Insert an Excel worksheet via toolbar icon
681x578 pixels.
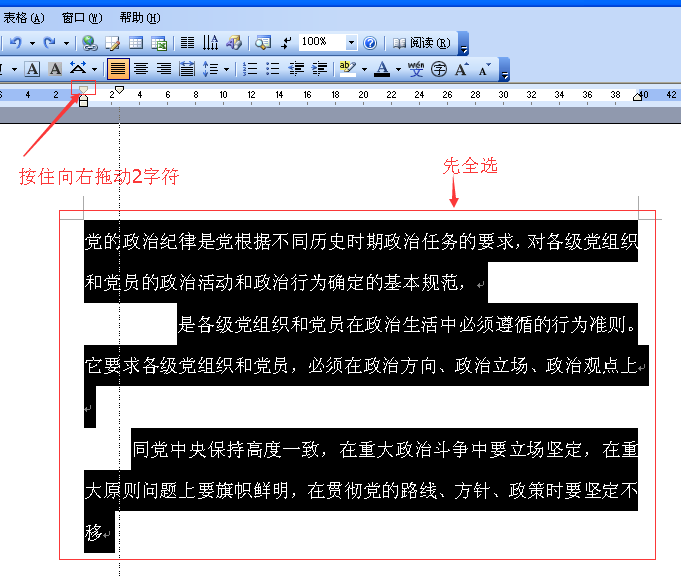click(159, 43)
